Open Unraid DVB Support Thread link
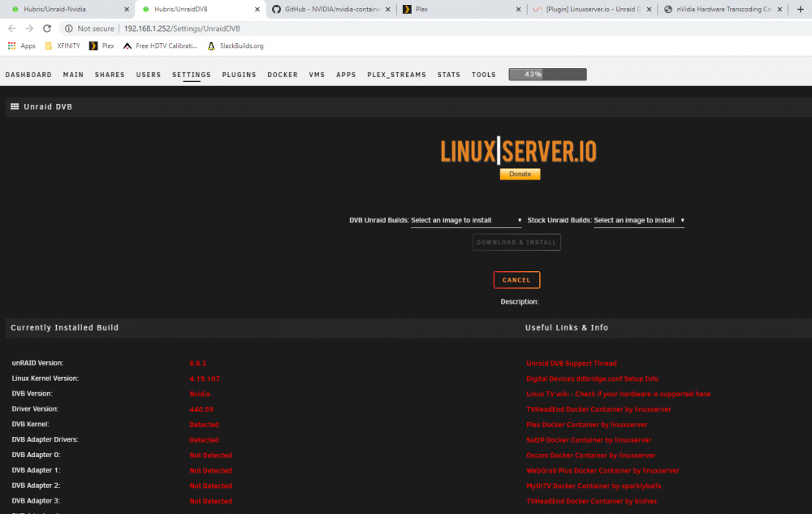This screenshot has width=812, height=514. 571,363
